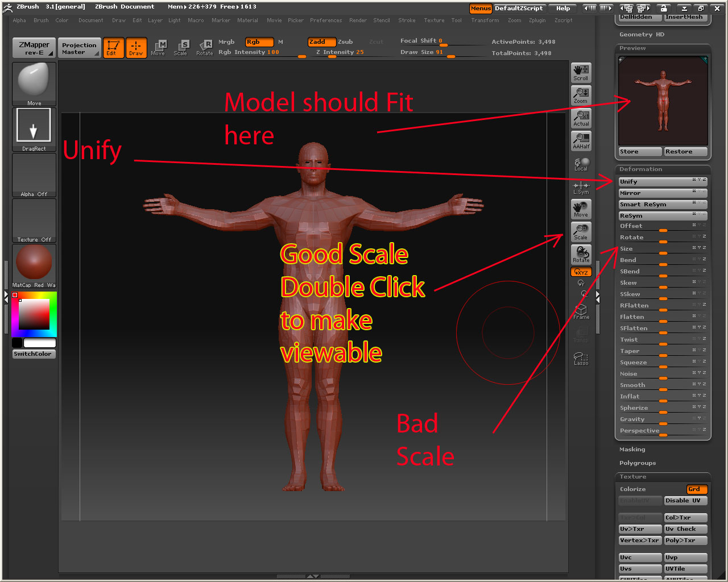Click the MatCap Red Wax material thumbnail

34,263
